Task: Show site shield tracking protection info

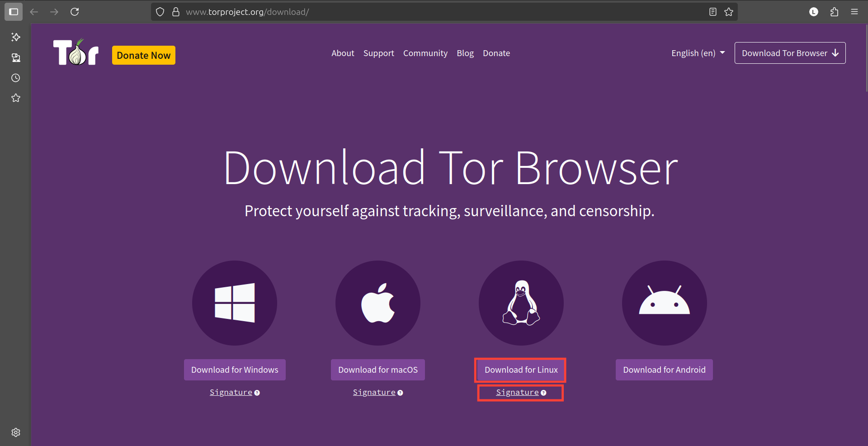Action: click(x=160, y=12)
